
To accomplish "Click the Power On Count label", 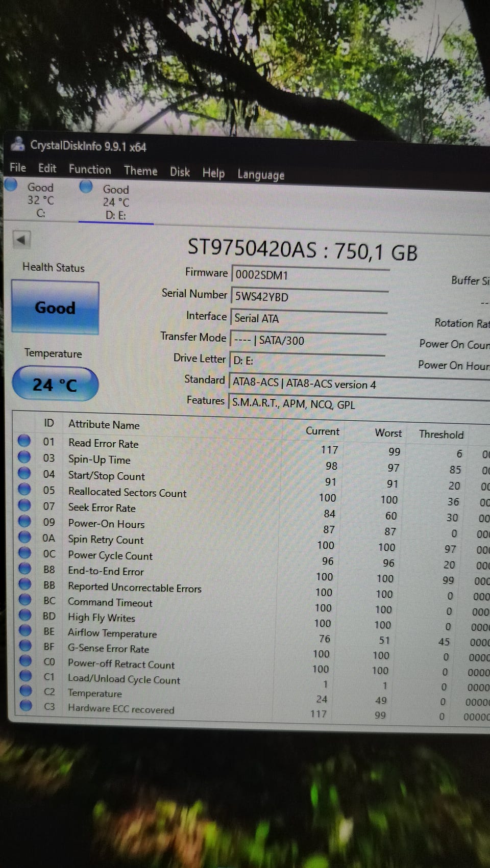I will tap(454, 344).
